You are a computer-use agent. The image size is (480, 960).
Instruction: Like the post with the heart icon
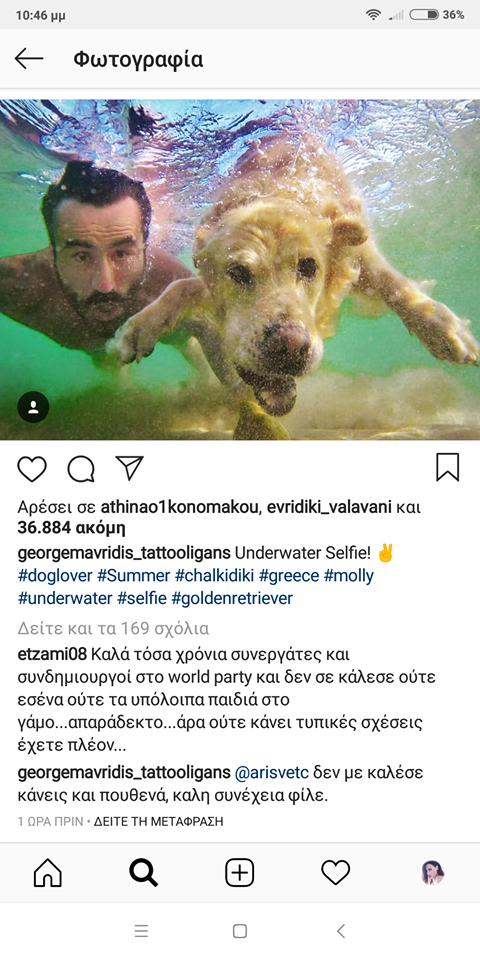32,469
